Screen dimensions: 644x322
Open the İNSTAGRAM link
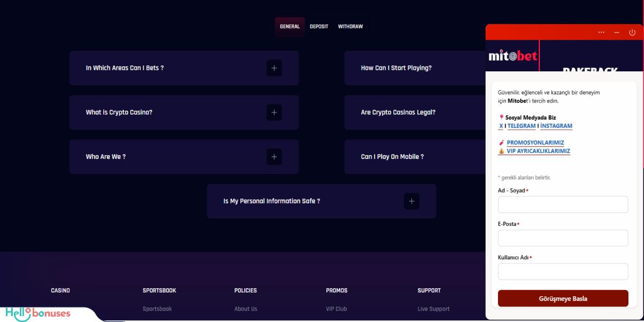(557, 126)
